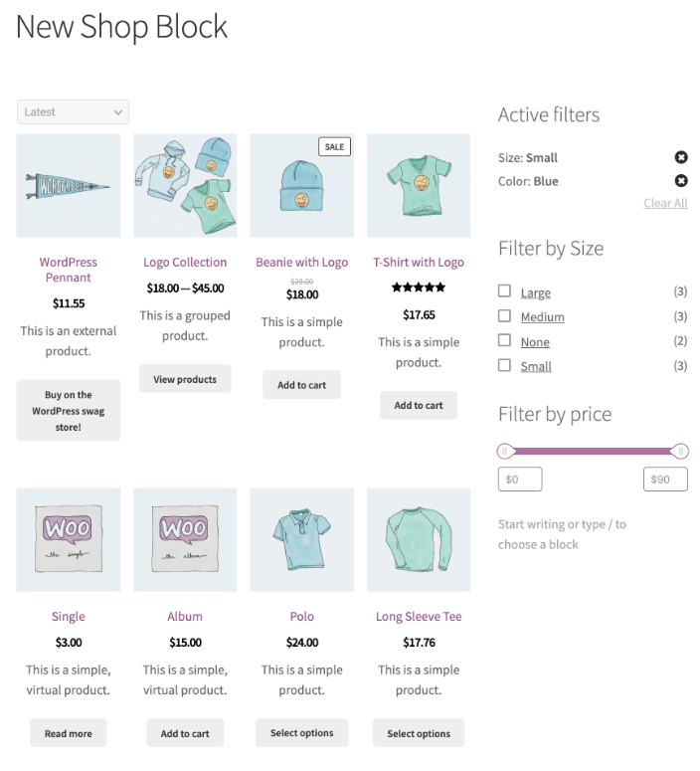
Task: Open the Latest sorting dropdown
Action: click(73, 112)
